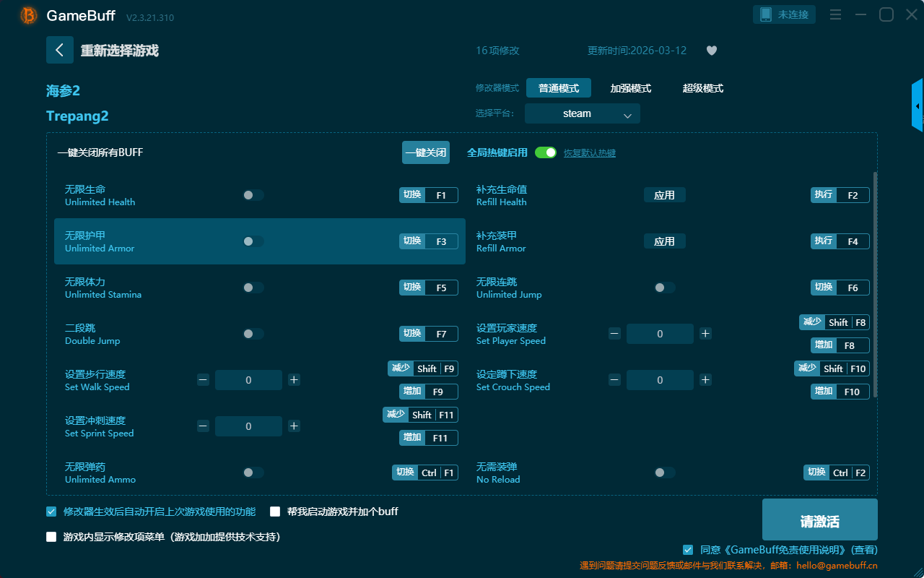Open the hamburger menu icon
Screen dimensions: 924x578
coord(835,14)
